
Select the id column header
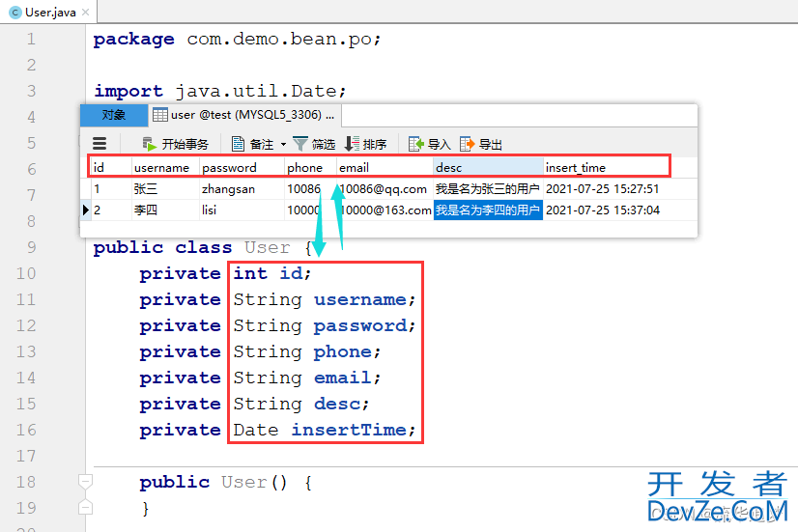point(110,167)
